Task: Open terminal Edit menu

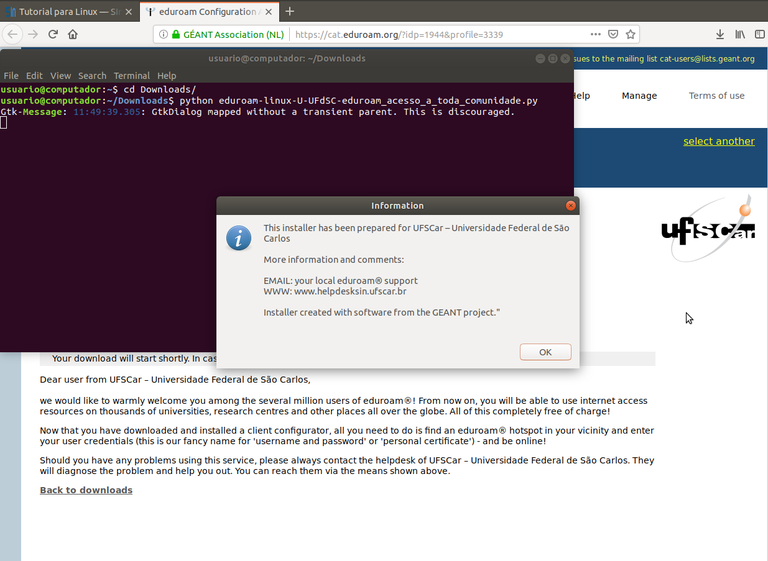Action: (34, 76)
